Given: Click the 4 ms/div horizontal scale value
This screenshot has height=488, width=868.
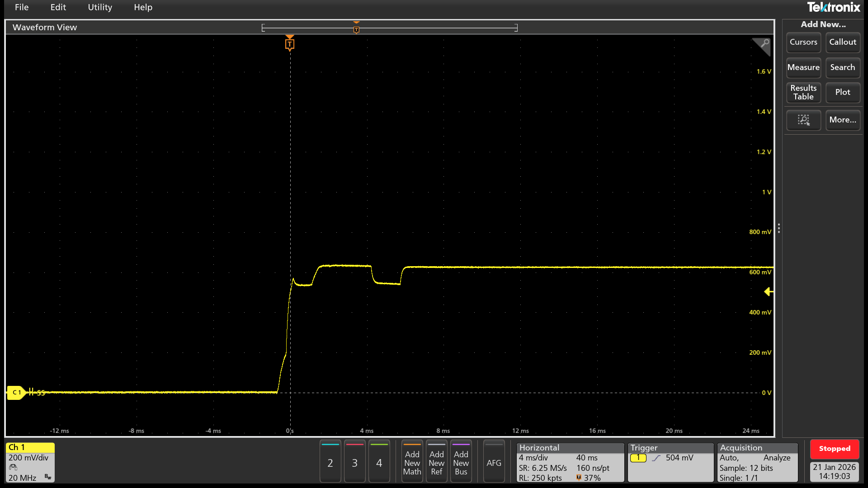Looking at the screenshot, I should (533, 458).
